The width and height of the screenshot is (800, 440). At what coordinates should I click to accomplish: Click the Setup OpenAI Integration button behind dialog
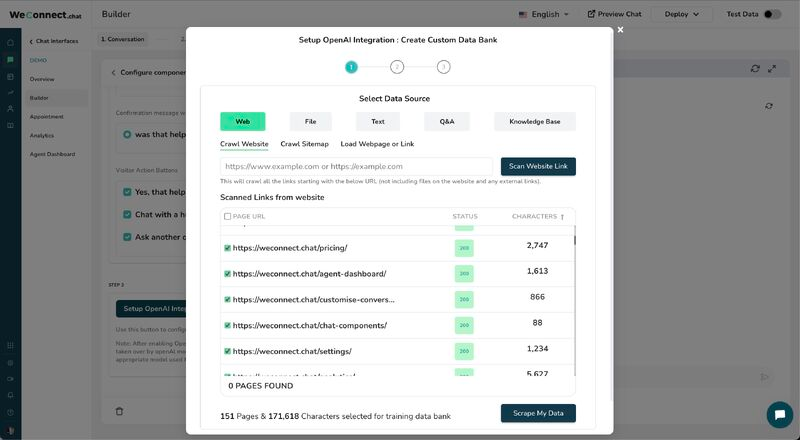point(151,309)
